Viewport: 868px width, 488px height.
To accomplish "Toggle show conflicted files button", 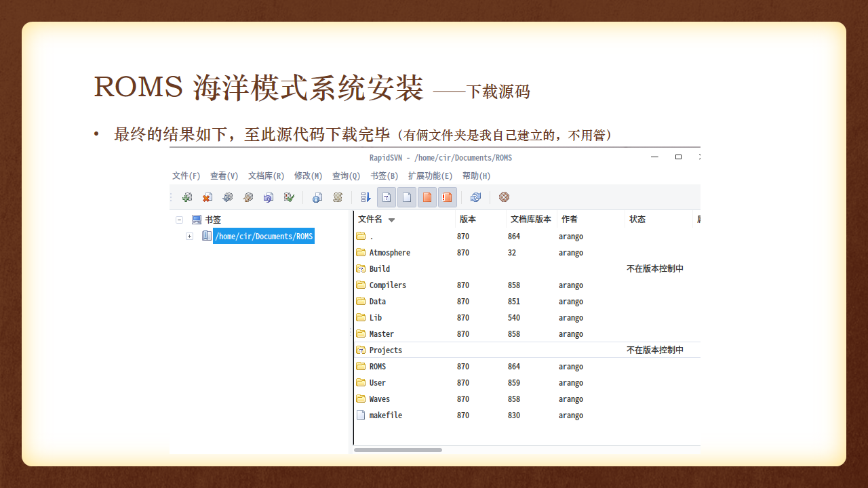I will point(448,197).
